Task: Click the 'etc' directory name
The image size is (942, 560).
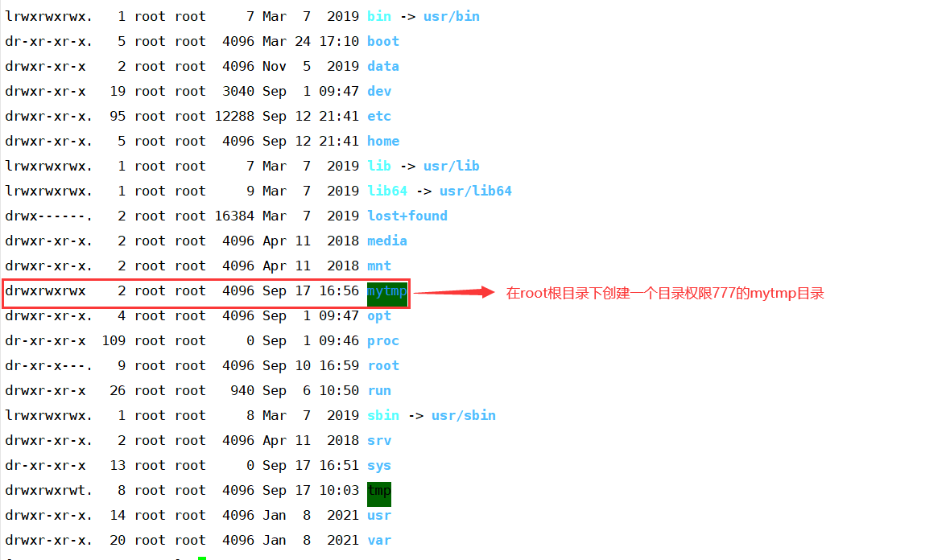Action: point(379,116)
